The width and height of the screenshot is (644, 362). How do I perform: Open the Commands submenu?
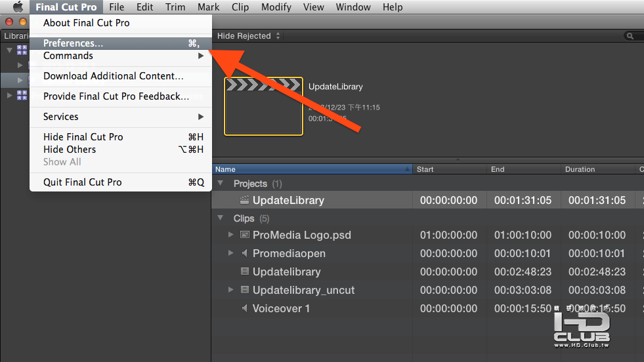click(x=121, y=56)
